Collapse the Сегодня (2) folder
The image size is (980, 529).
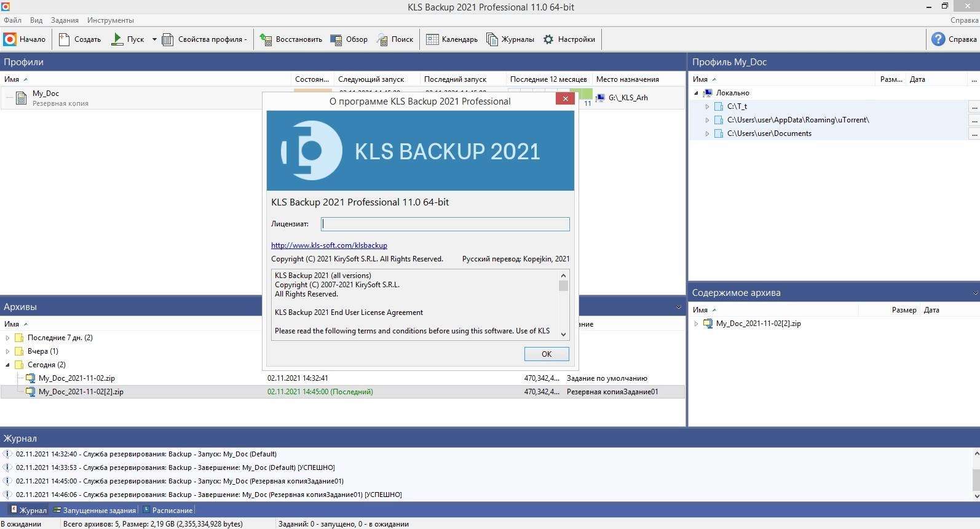(7, 365)
